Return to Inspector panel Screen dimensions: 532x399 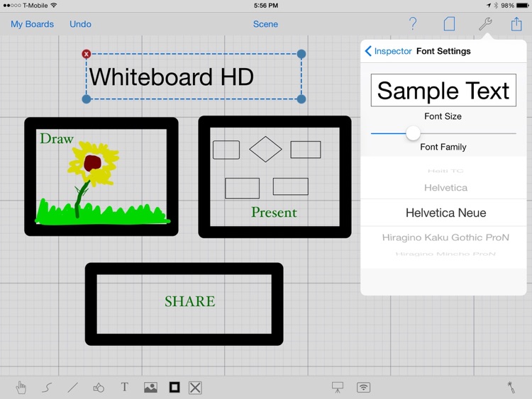coord(388,51)
